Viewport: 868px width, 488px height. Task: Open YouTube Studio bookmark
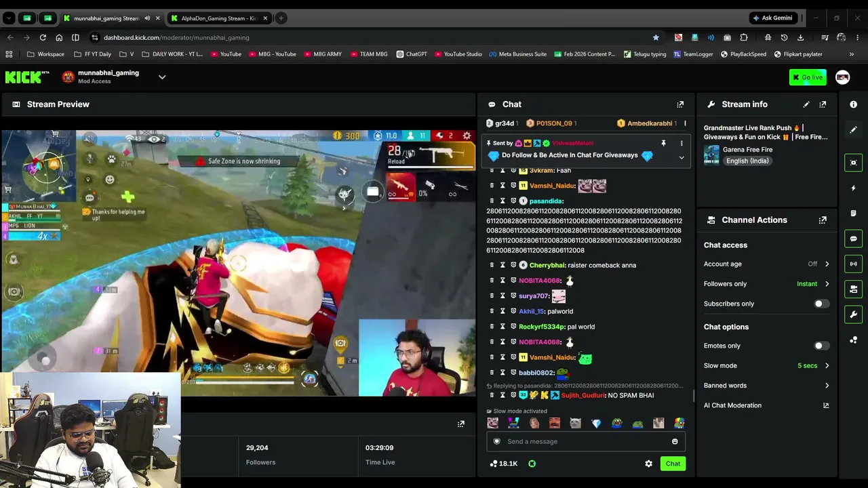click(x=458, y=54)
